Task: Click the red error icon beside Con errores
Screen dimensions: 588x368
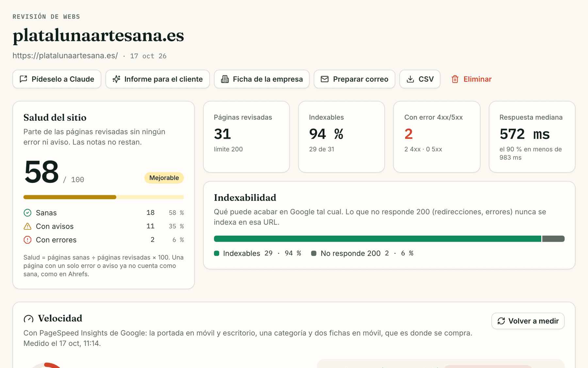Action: pos(27,240)
